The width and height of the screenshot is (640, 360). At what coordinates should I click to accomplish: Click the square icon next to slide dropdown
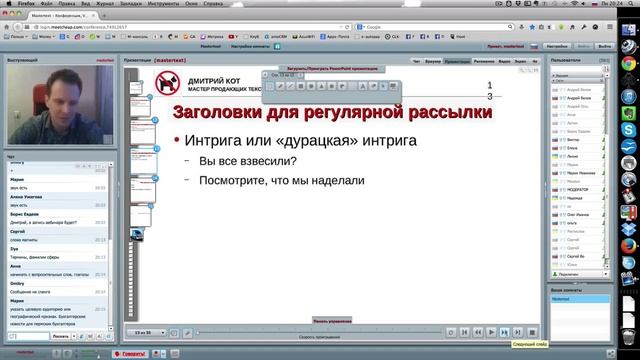click(174, 333)
